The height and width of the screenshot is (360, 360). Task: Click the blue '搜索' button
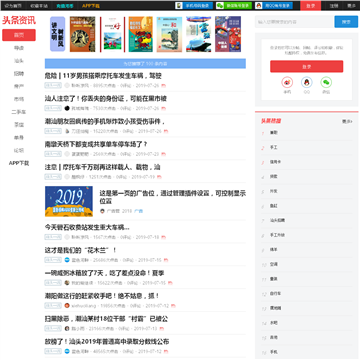(x=346, y=22)
